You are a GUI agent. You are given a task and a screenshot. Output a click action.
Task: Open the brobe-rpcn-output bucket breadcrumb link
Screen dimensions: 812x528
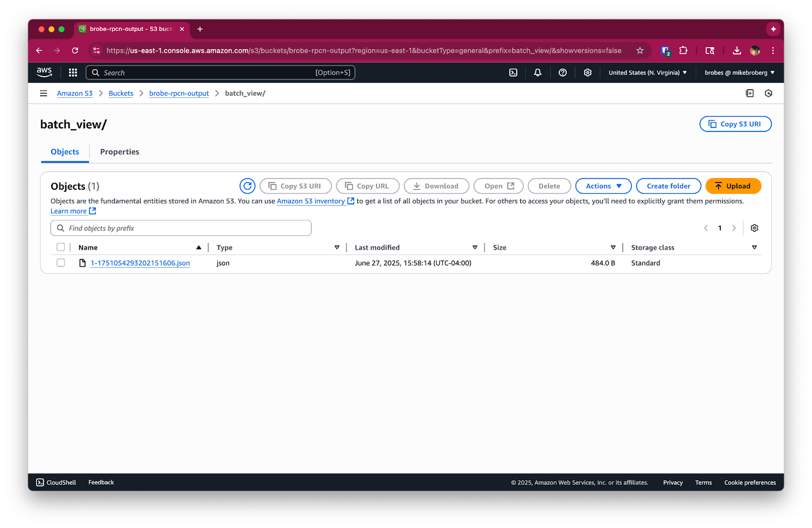pyautogui.click(x=179, y=93)
